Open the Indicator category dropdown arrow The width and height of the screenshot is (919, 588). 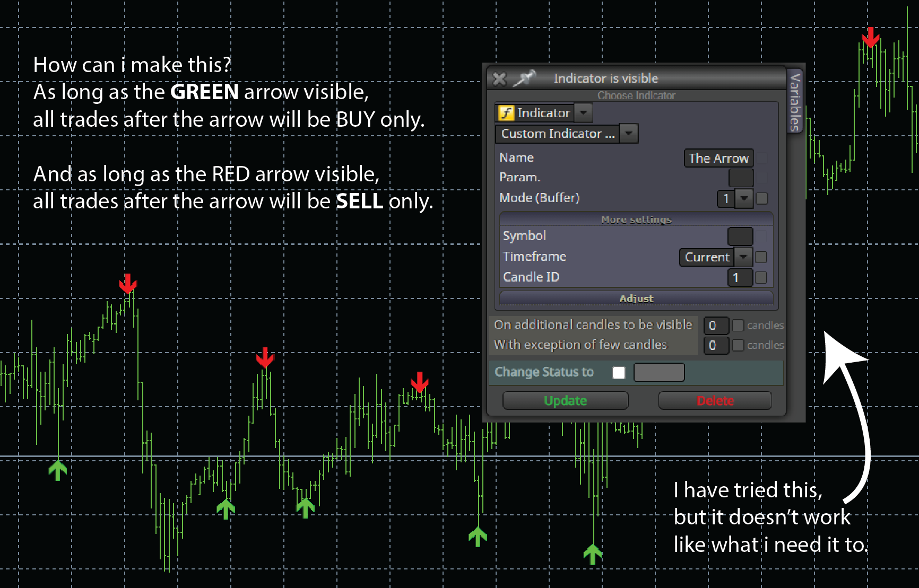583,113
